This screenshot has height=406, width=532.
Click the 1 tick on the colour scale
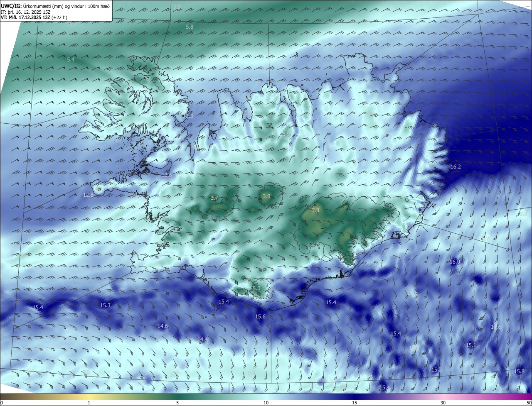pyautogui.click(x=89, y=403)
